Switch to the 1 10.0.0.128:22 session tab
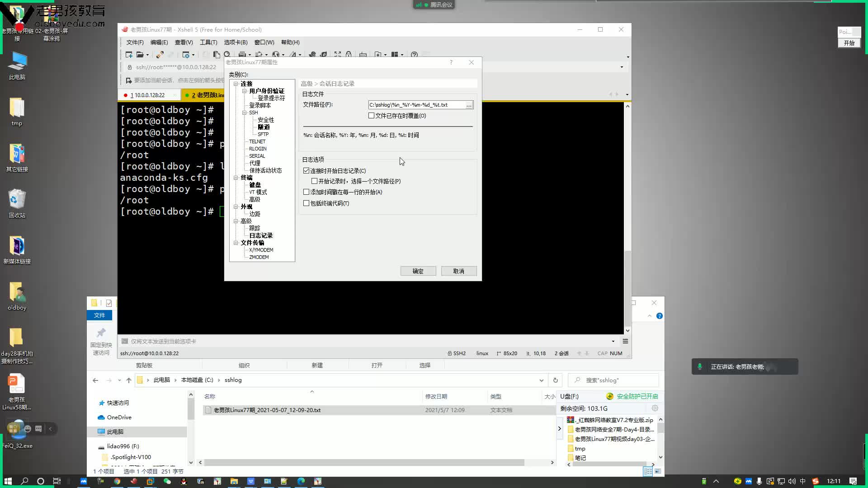Viewport: 868px width, 488px height. click(149, 95)
